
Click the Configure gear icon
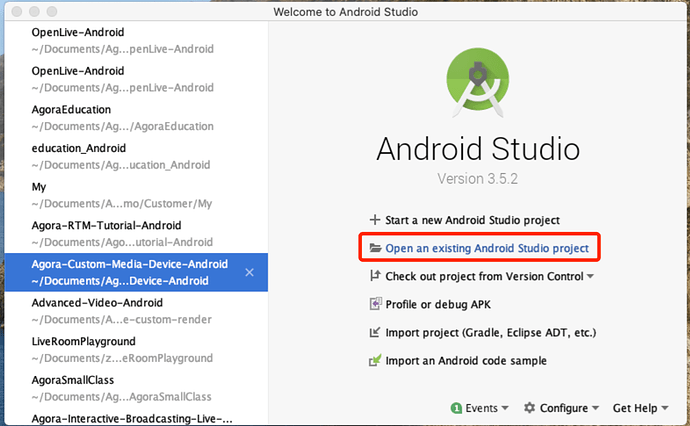(529, 408)
